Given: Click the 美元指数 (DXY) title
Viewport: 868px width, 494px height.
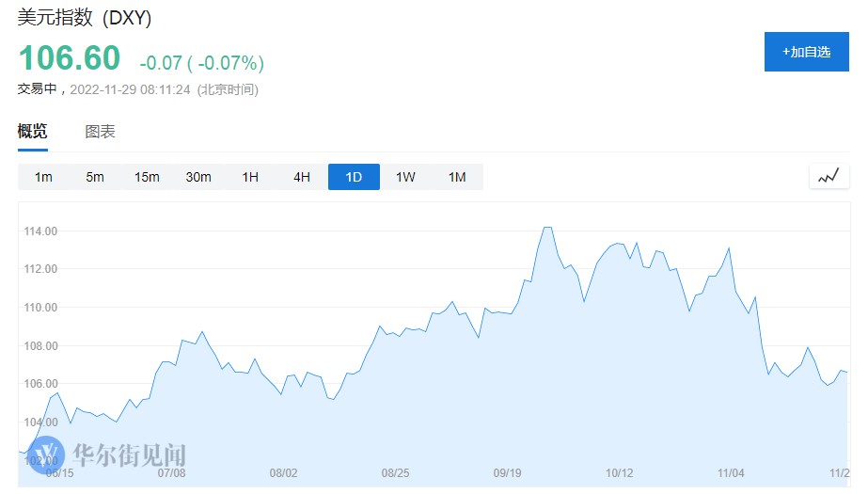Looking at the screenshot, I should coord(85,18).
